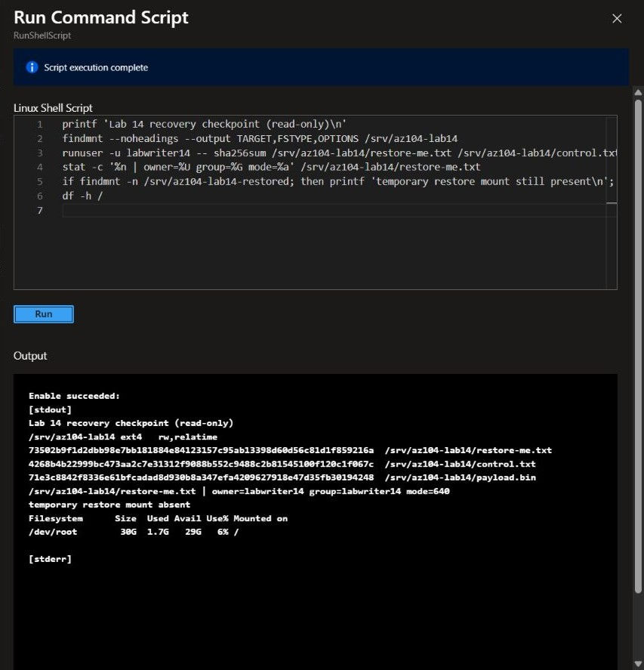The width and height of the screenshot is (644, 670).
Task: Click the '/srv/az104-lab14 ext4 rw,relatime' output line
Action: tap(123, 437)
